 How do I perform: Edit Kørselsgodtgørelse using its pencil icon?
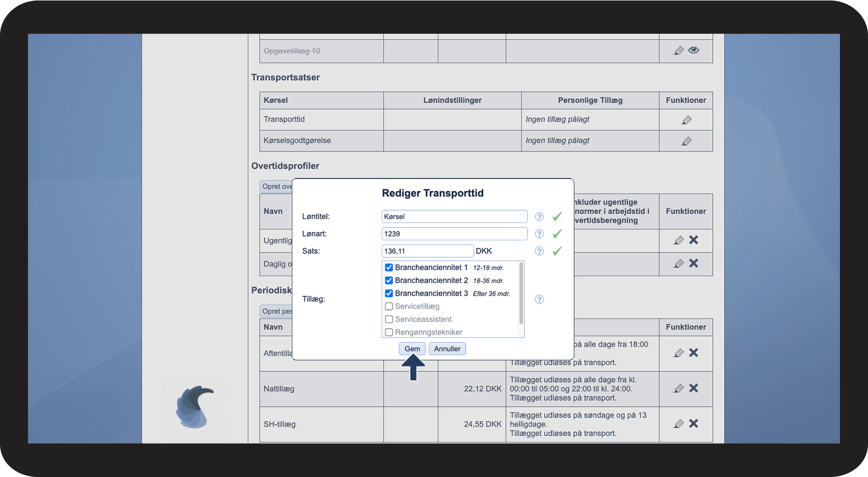coord(686,141)
